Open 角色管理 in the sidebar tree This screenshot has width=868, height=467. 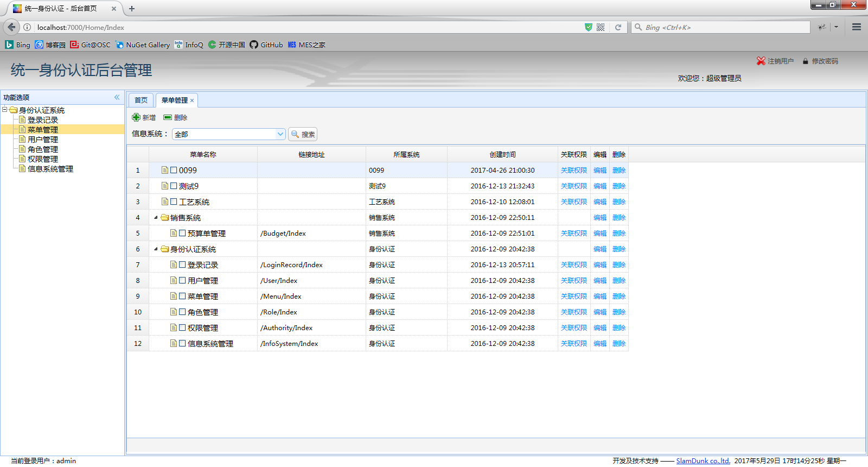42,149
